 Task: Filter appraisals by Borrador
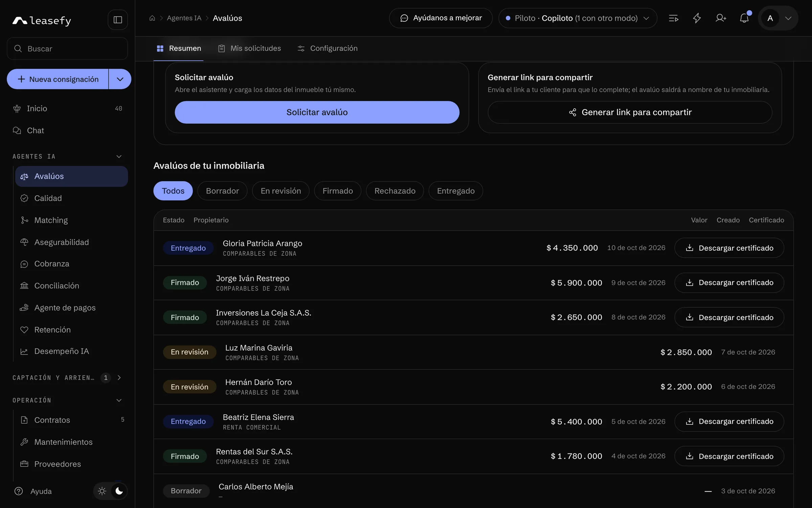222,191
